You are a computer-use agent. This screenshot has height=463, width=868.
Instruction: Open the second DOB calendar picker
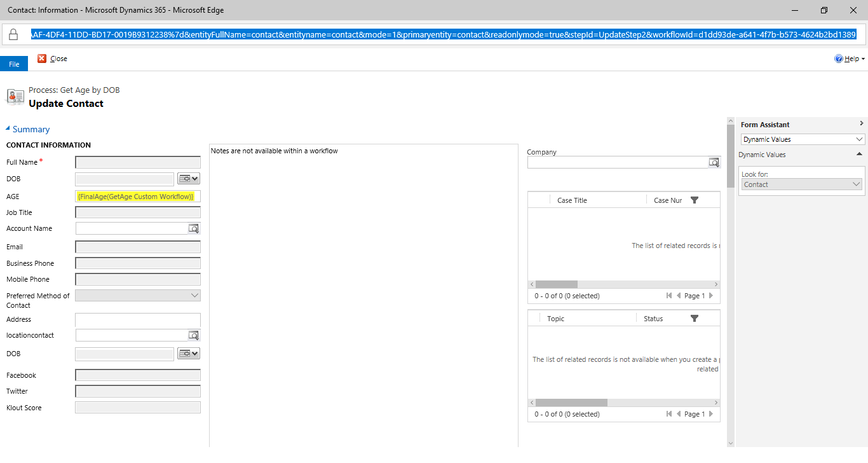point(189,354)
